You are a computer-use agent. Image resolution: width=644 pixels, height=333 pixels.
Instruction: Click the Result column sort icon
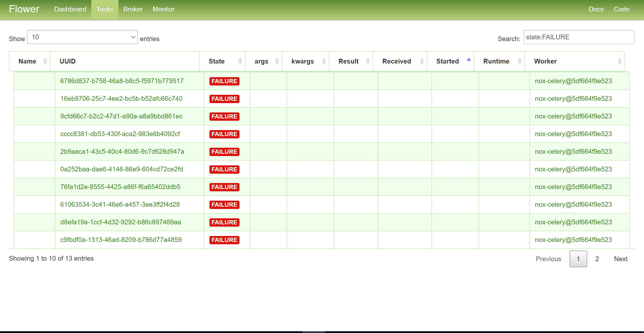tap(368, 61)
